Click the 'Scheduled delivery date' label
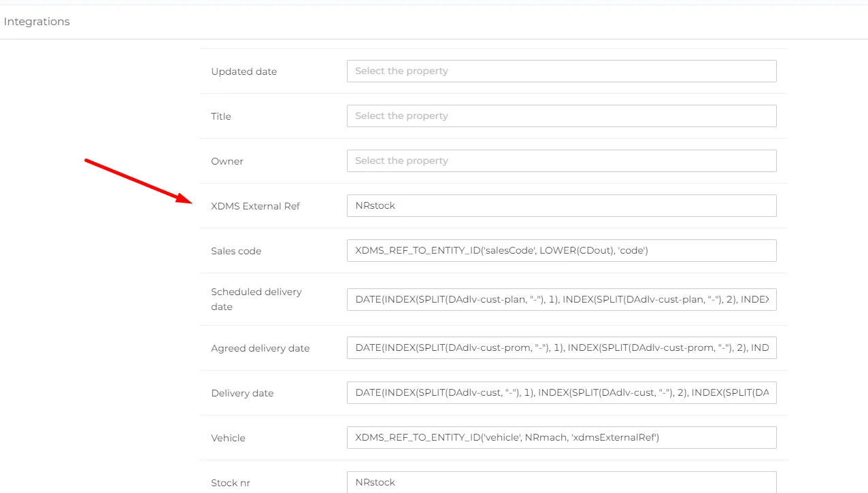This screenshot has width=868, height=493. click(256, 299)
